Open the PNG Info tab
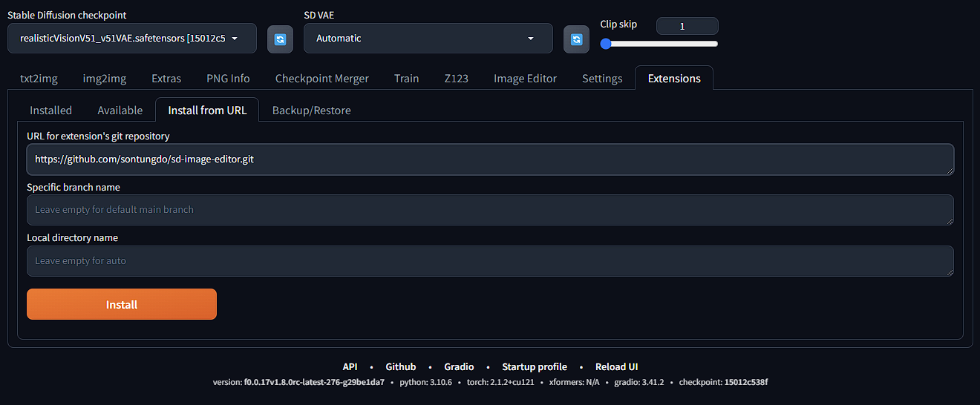The width and height of the screenshot is (980, 405). (x=228, y=79)
